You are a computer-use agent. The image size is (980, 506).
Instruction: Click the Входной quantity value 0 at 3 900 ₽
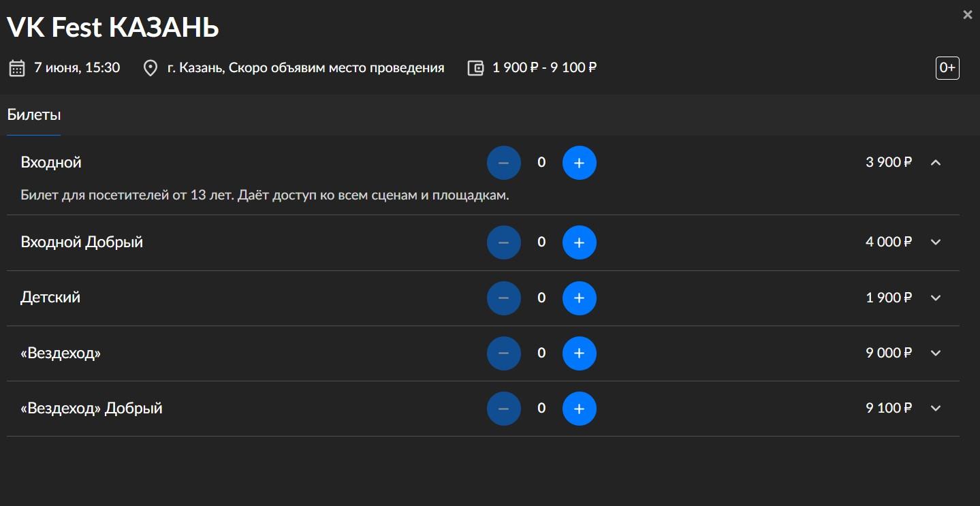pos(541,162)
